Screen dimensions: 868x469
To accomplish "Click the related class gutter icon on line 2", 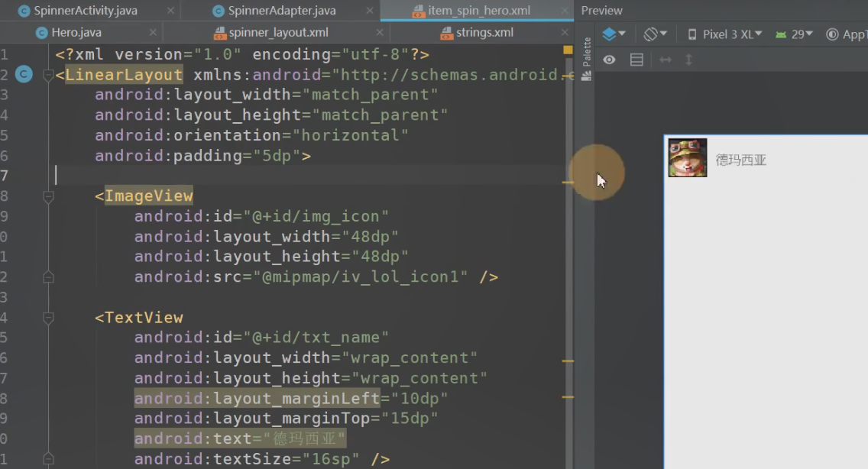I will click(x=24, y=74).
